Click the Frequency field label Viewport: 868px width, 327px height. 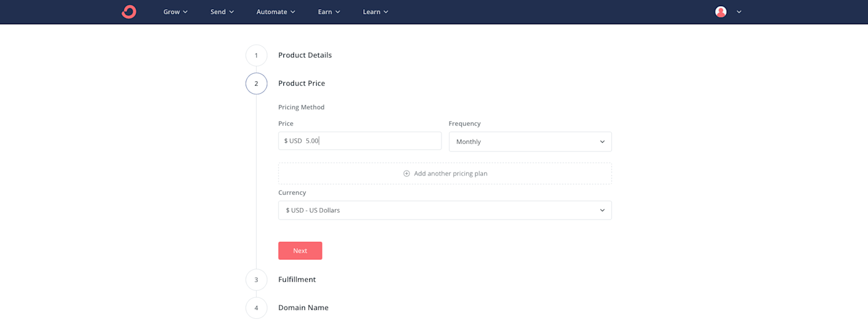pyautogui.click(x=464, y=123)
